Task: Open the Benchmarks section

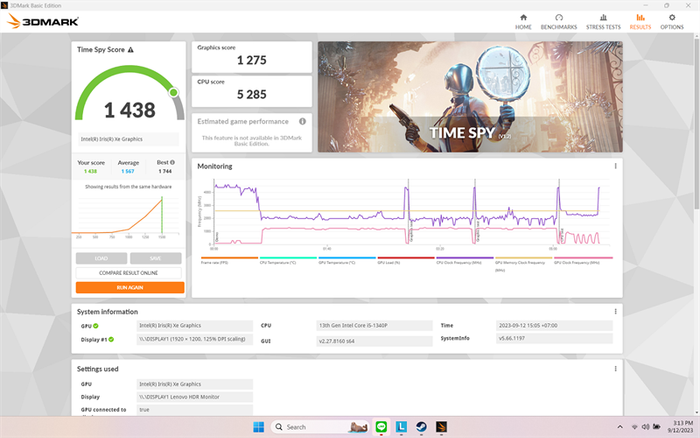Action: (x=558, y=21)
